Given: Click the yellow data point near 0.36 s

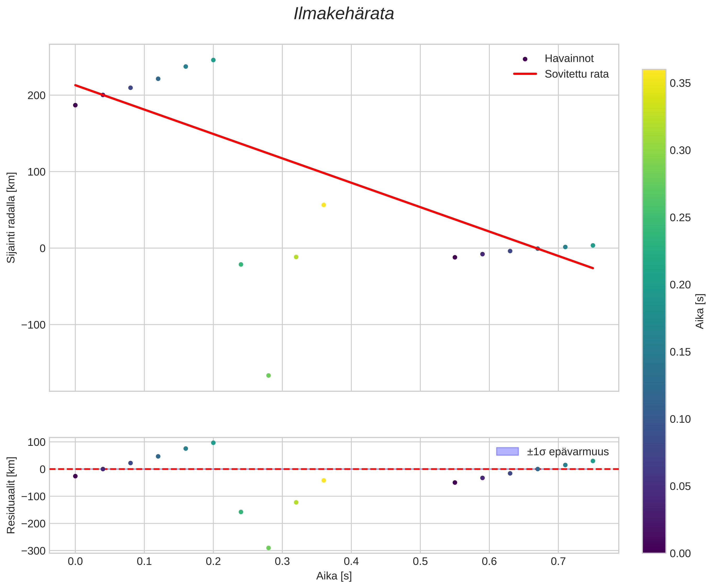Looking at the screenshot, I should click(x=324, y=205).
